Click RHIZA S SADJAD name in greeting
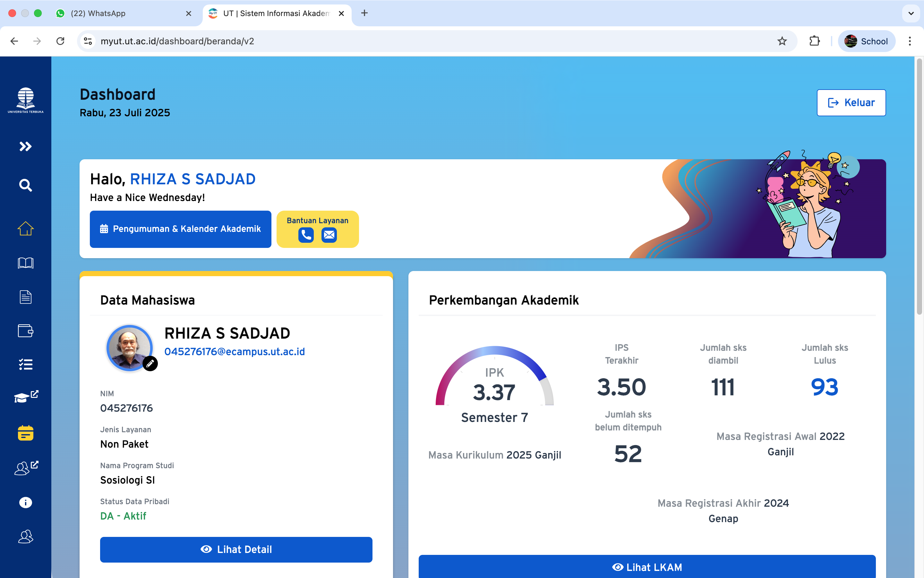The height and width of the screenshot is (578, 924). click(x=193, y=179)
